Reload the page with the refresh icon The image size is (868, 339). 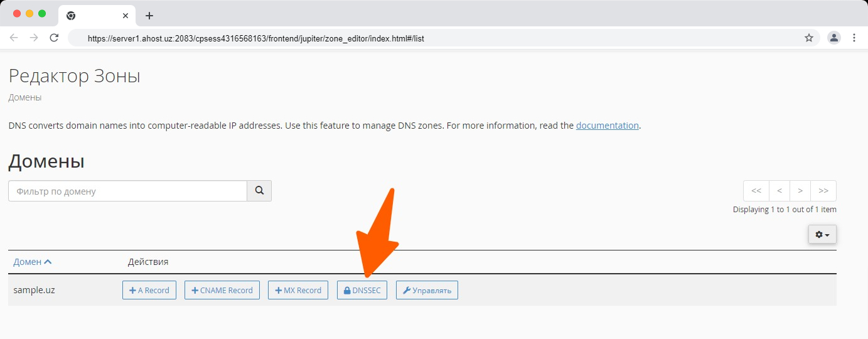click(54, 38)
